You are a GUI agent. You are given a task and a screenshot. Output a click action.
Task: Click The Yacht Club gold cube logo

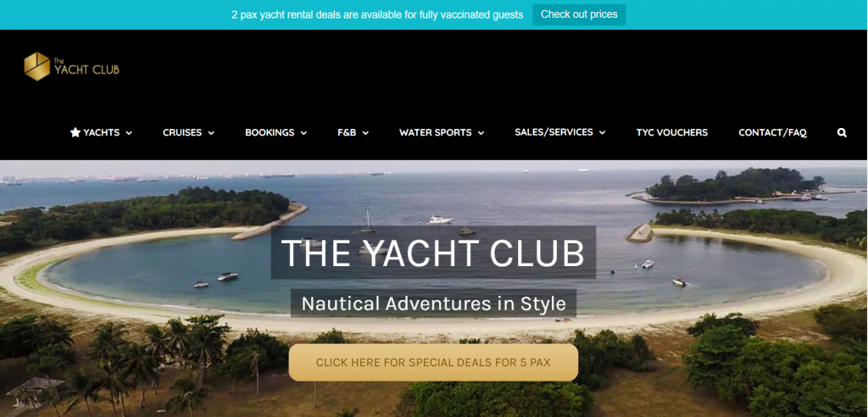pos(37,66)
